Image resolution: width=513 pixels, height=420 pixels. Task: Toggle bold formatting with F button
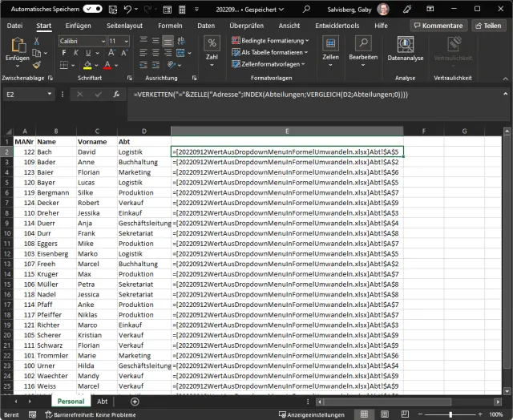click(x=63, y=53)
